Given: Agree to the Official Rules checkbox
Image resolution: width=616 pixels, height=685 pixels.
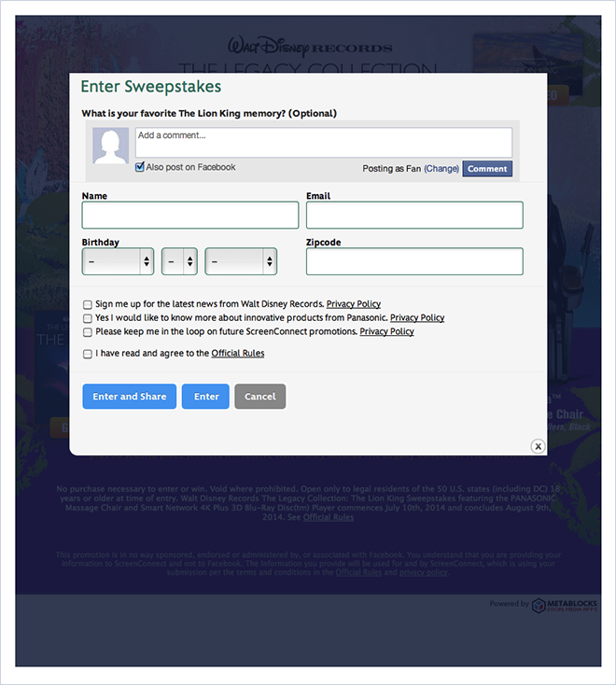Looking at the screenshot, I should point(88,354).
